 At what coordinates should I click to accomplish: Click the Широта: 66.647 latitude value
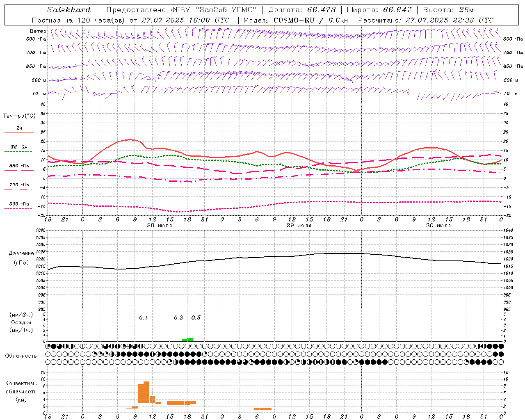(379, 10)
